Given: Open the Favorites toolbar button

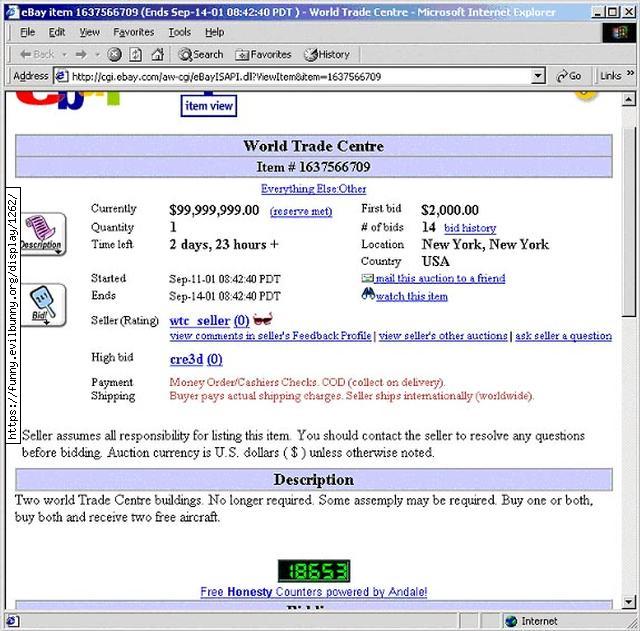Looking at the screenshot, I should point(263,54).
